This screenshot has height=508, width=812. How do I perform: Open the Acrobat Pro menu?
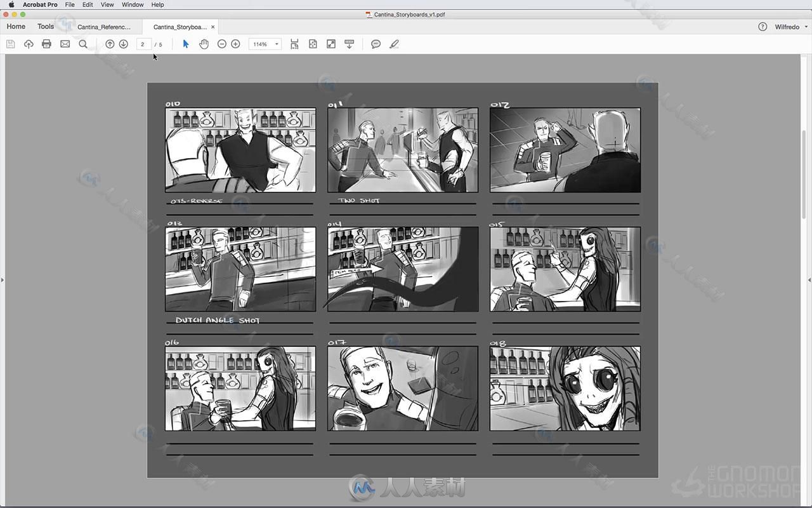(40, 4)
